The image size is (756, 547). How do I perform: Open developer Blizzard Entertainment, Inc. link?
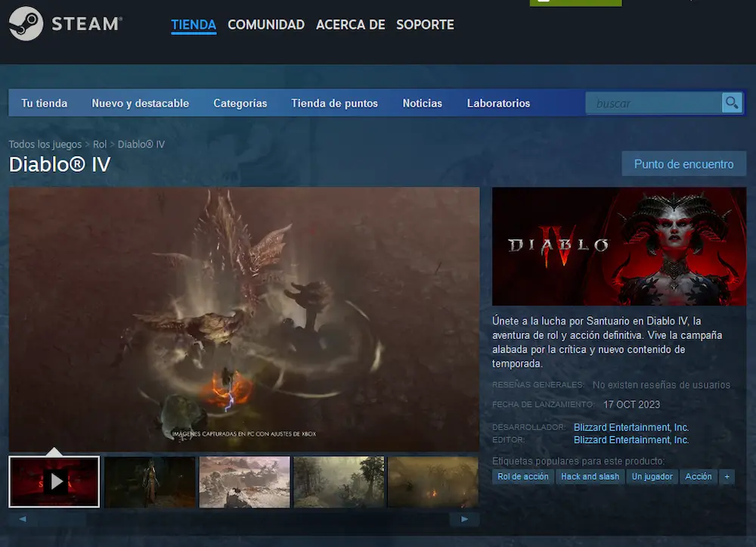pos(631,427)
